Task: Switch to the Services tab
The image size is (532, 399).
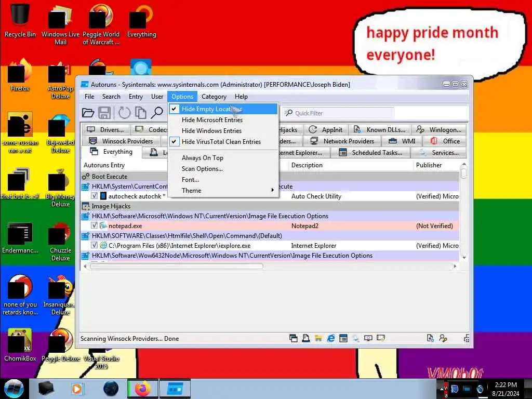Action: [438, 153]
